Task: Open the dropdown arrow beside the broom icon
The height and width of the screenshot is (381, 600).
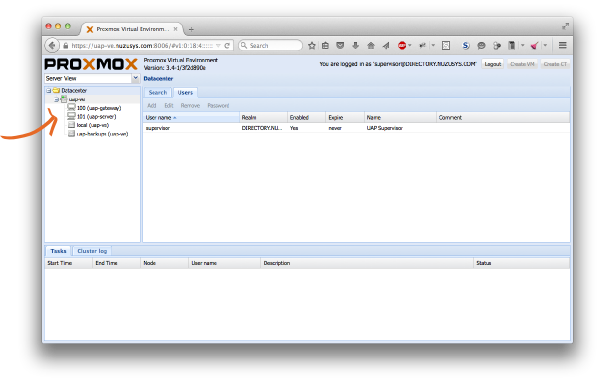Action: pyautogui.click(x=545, y=46)
